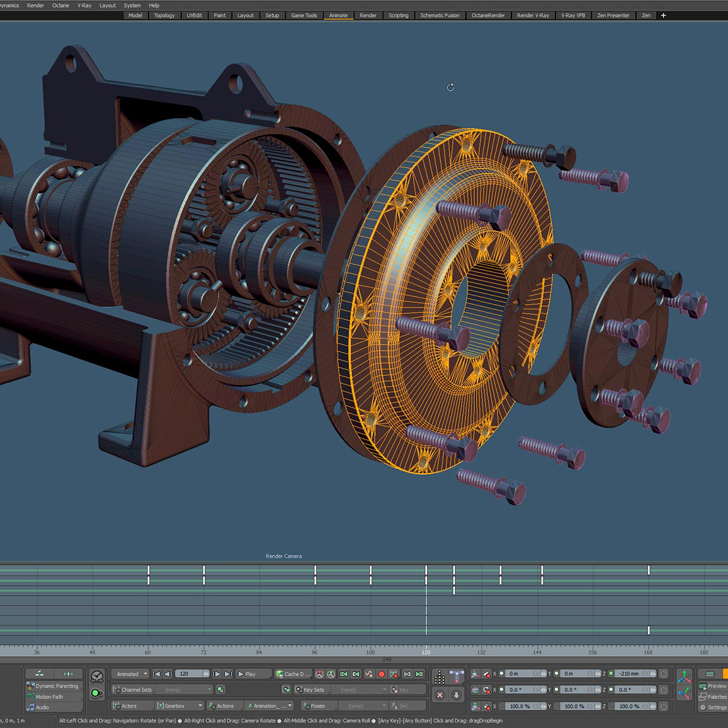Toggle the Rotation X channel key dot
728x728 pixels.
click(x=501, y=690)
